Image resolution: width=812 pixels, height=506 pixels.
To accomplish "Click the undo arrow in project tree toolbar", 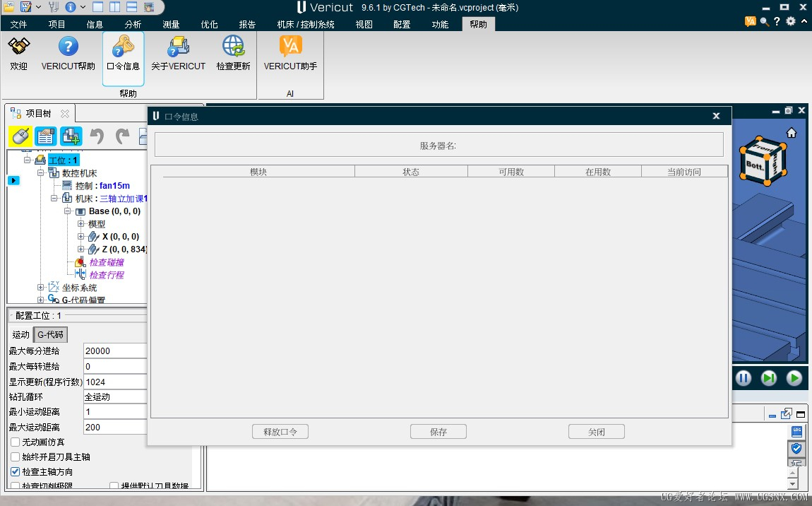I will point(97,136).
